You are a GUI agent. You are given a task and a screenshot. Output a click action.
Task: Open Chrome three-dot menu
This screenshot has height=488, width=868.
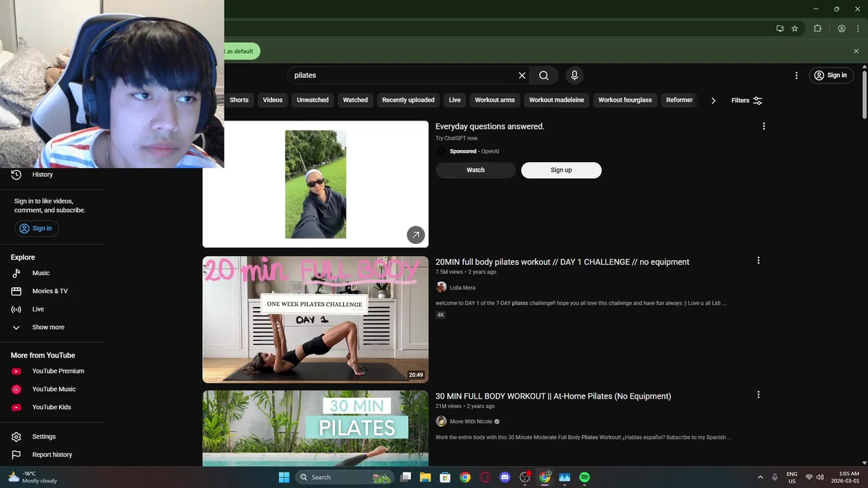pyautogui.click(x=858, y=28)
